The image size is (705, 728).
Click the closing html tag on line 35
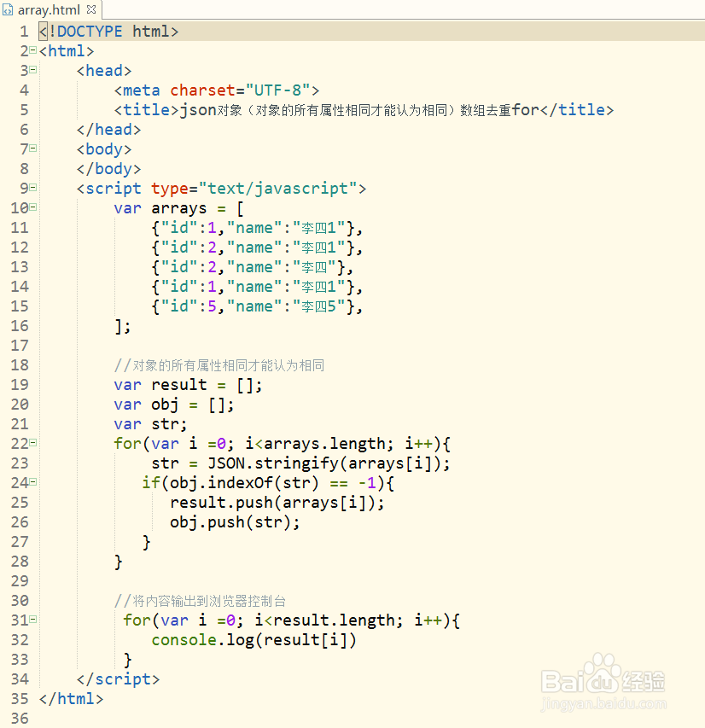pyautogui.click(x=71, y=699)
